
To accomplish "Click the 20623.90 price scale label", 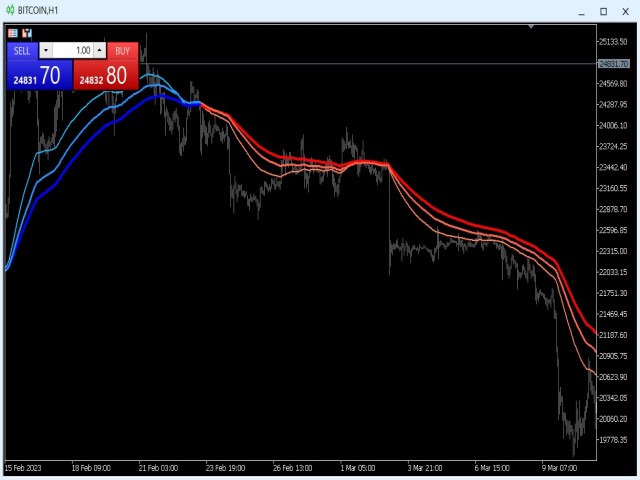I will coord(613,377).
